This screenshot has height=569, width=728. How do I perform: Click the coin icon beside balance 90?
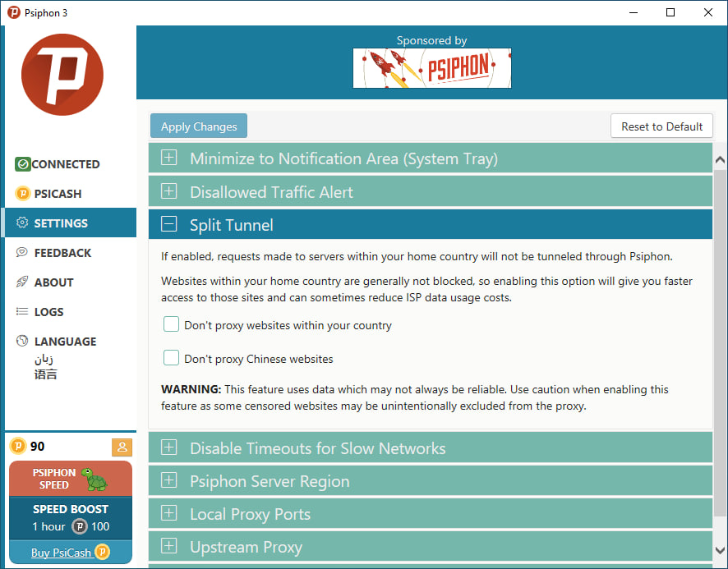pyautogui.click(x=17, y=446)
